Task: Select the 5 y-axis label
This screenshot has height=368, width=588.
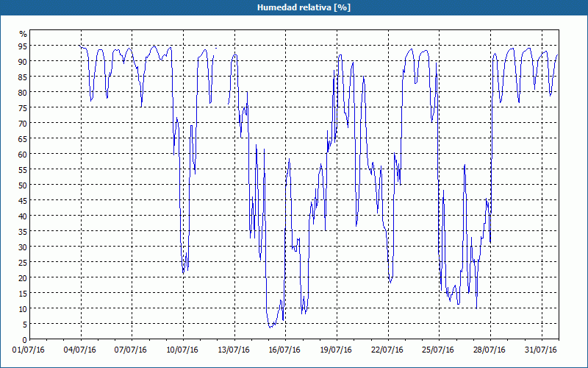Action: point(25,324)
